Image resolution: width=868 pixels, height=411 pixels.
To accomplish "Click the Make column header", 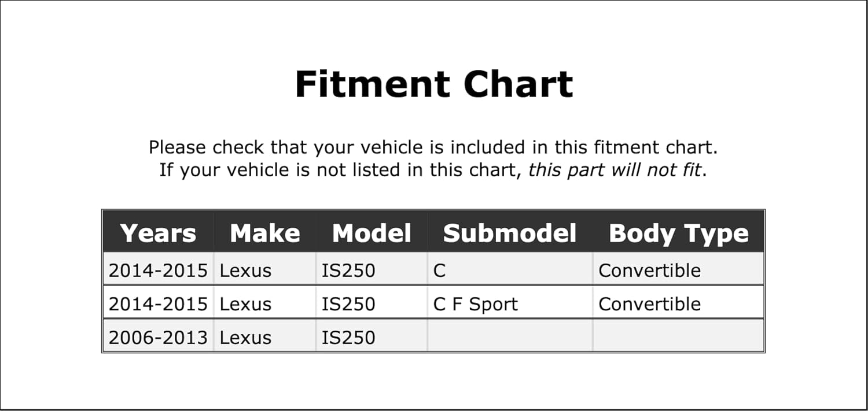I will click(264, 234).
